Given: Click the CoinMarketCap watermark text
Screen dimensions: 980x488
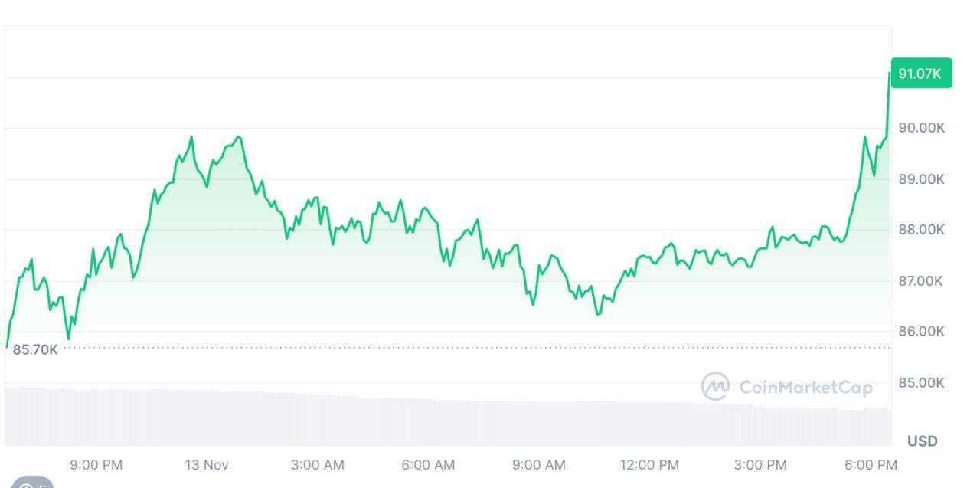Looking at the screenshot, I should coord(805,387).
